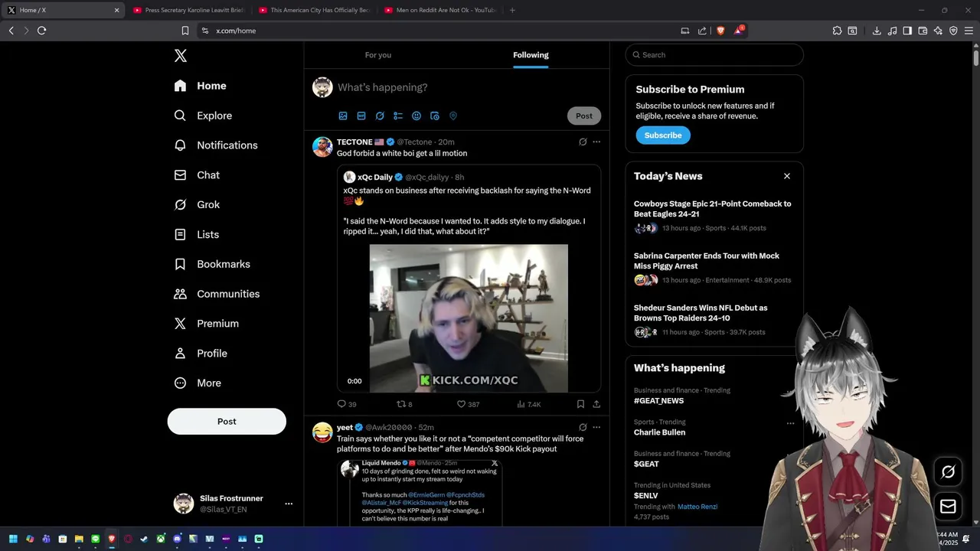Open the Brave Wallet icon

click(923, 31)
